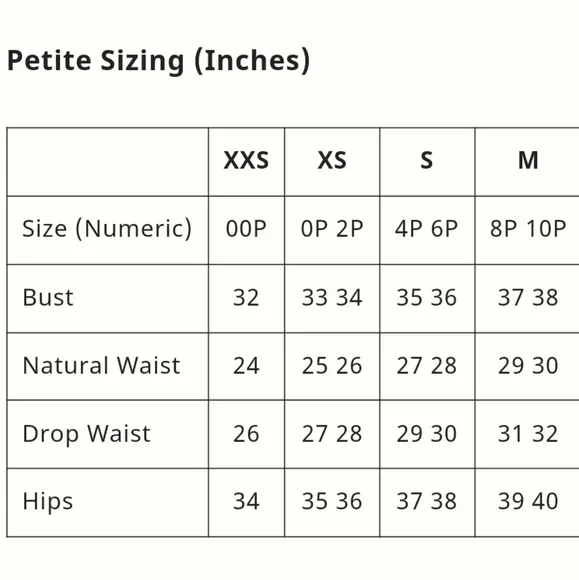Click the S size column header
579x580 pixels.
pos(427,161)
